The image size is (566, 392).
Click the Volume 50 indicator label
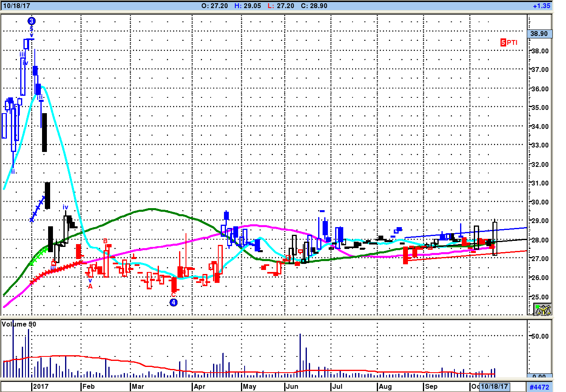(x=19, y=324)
